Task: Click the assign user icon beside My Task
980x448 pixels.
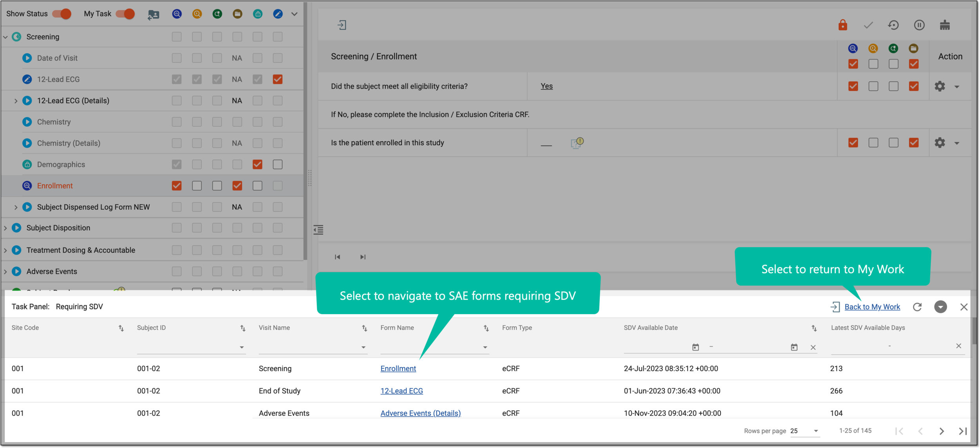Action: click(153, 15)
